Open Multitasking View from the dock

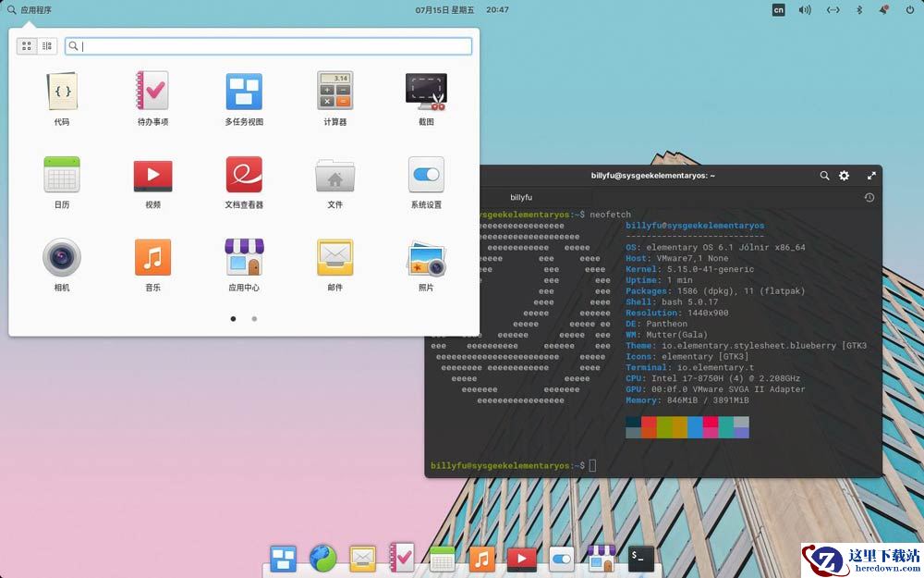tap(284, 558)
